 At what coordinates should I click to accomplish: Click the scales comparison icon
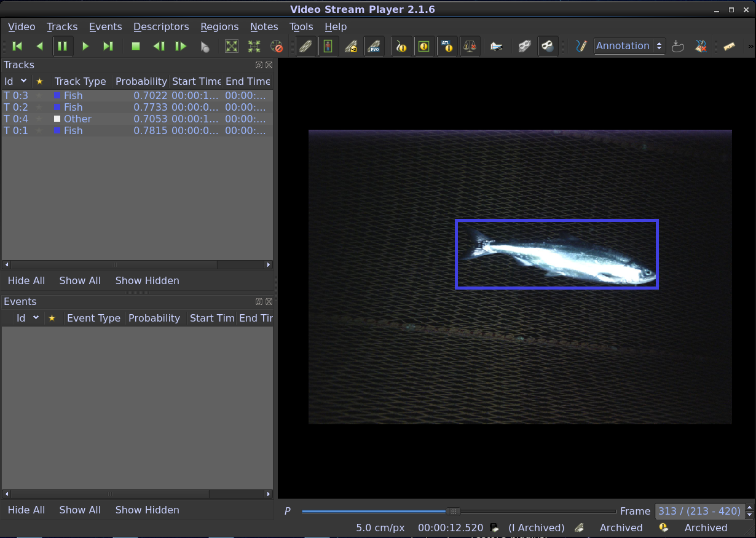(x=470, y=46)
